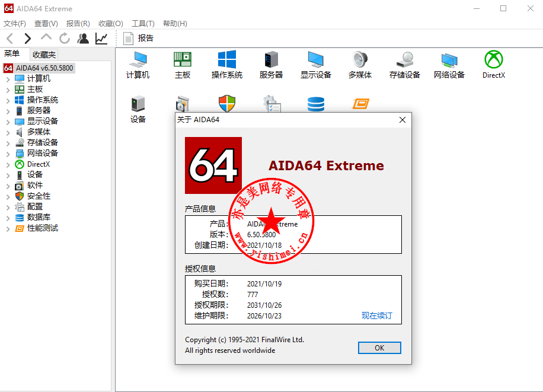Image resolution: width=543 pixels, height=392 pixels.
Task: Minimize the AIDA64 Extreme window
Action: click(x=477, y=8)
